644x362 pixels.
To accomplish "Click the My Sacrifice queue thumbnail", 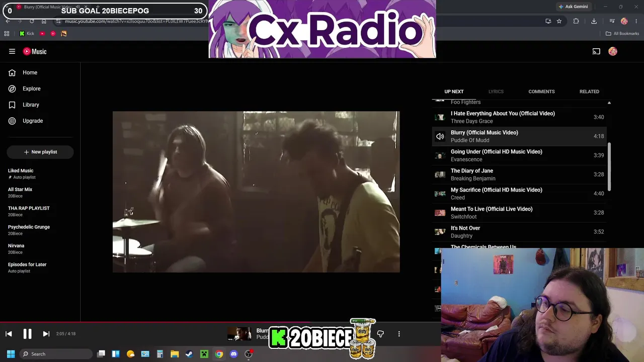I will point(440,194).
